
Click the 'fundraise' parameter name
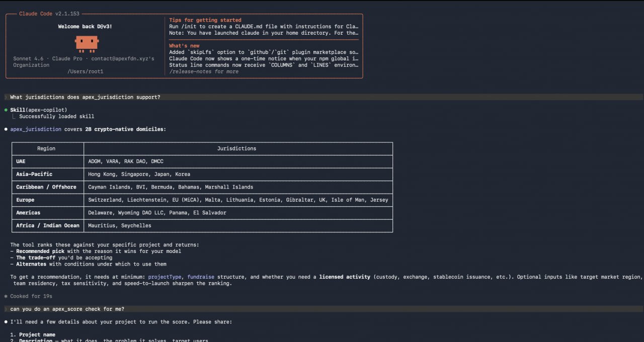point(201,277)
